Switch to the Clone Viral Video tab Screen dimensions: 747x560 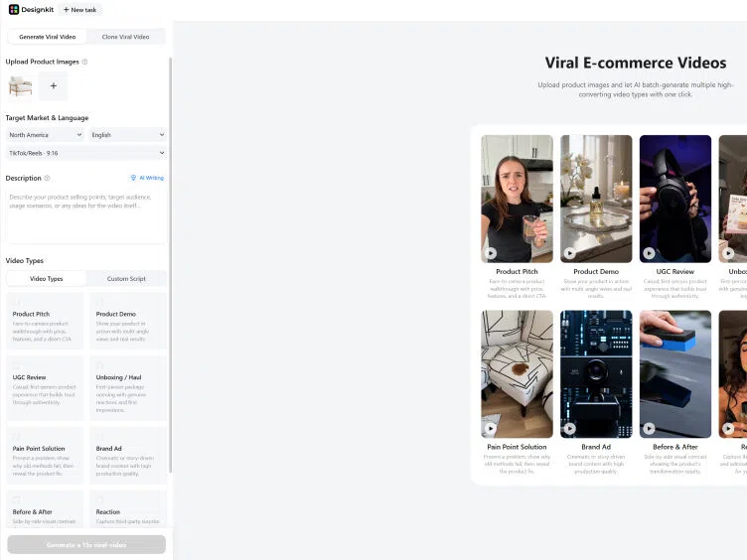tap(126, 37)
